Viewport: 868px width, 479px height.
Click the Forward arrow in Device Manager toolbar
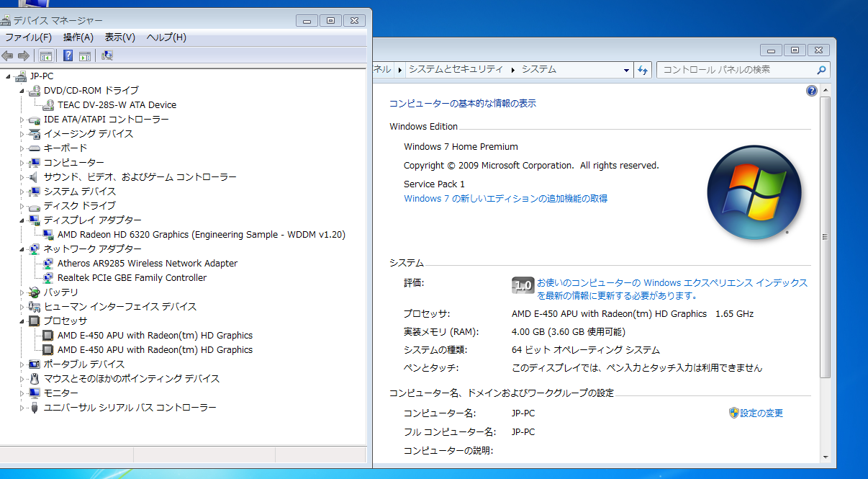click(23, 55)
